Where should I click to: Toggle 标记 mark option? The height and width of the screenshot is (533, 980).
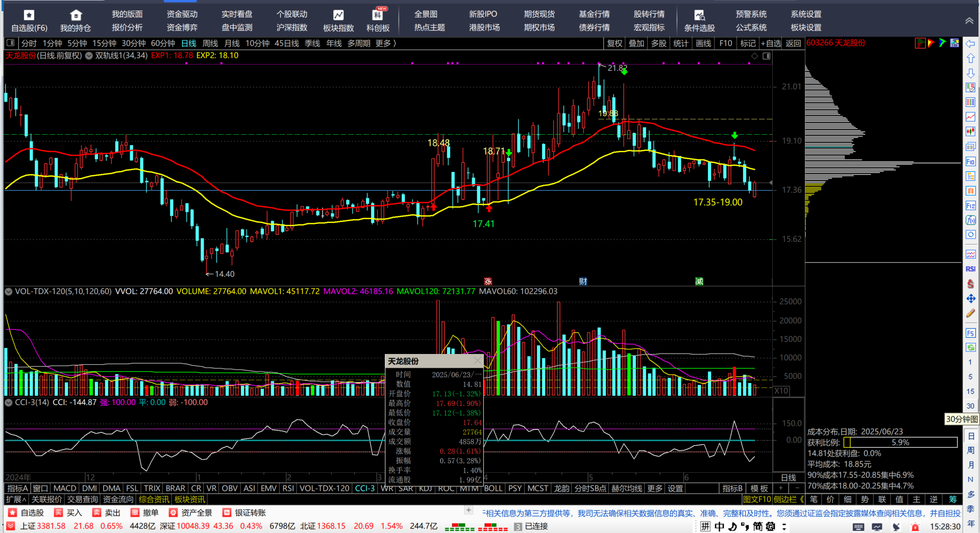click(x=748, y=43)
